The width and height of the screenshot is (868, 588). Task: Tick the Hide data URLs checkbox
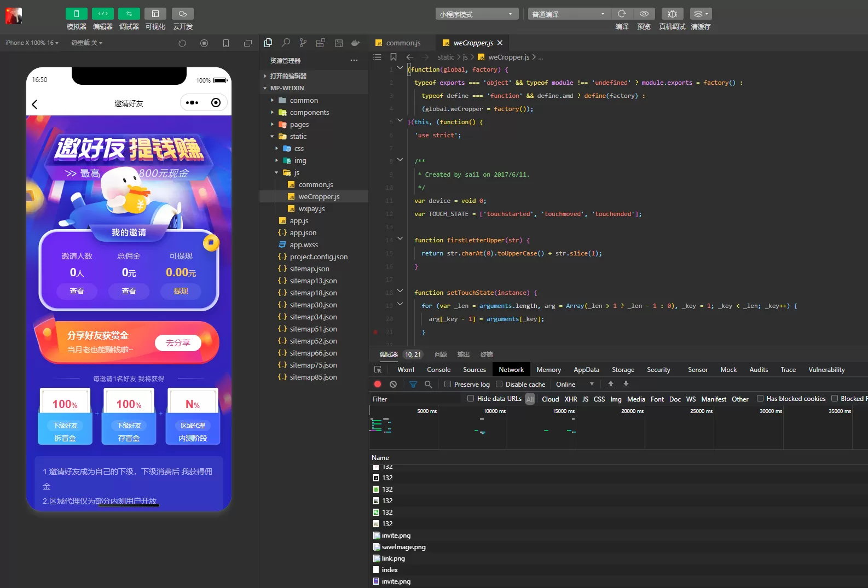coord(471,399)
